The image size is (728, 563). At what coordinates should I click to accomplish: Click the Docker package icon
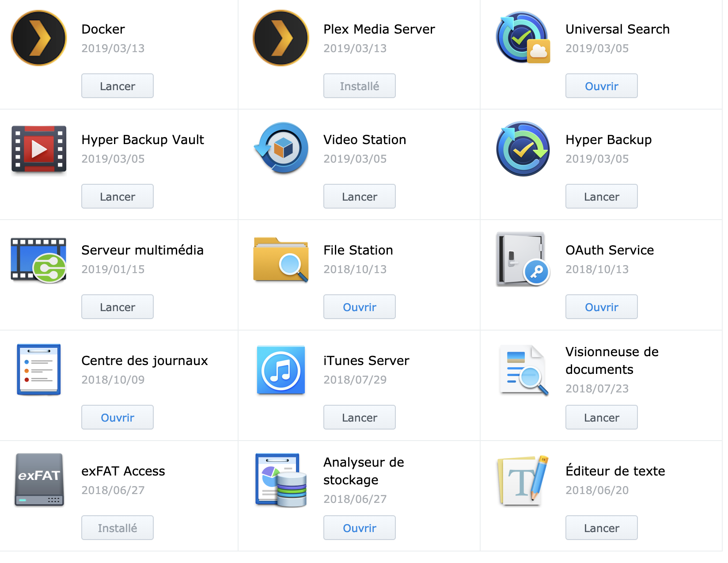39,38
